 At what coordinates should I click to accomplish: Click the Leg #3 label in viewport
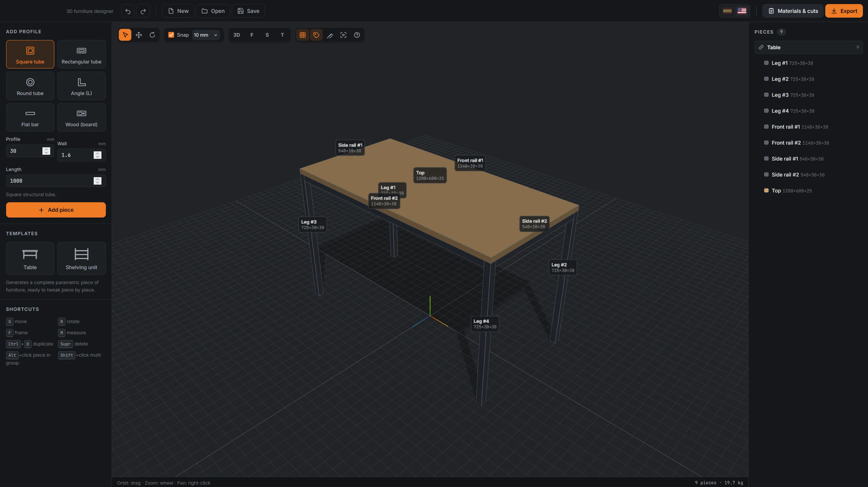click(313, 225)
